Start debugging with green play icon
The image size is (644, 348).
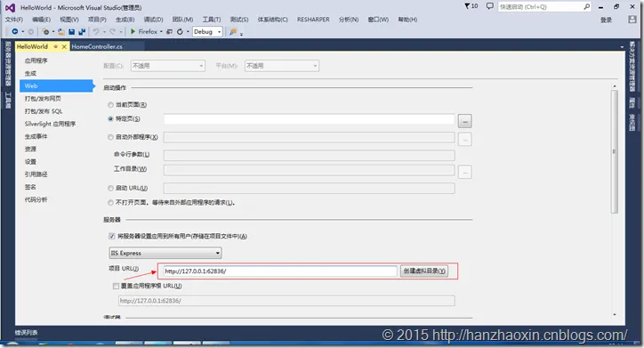tap(133, 32)
